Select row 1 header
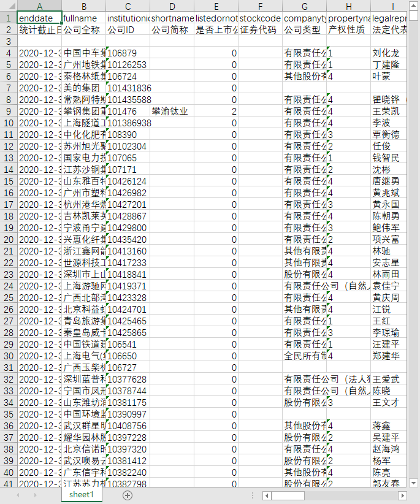 pyautogui.click(x=9, y=18)
